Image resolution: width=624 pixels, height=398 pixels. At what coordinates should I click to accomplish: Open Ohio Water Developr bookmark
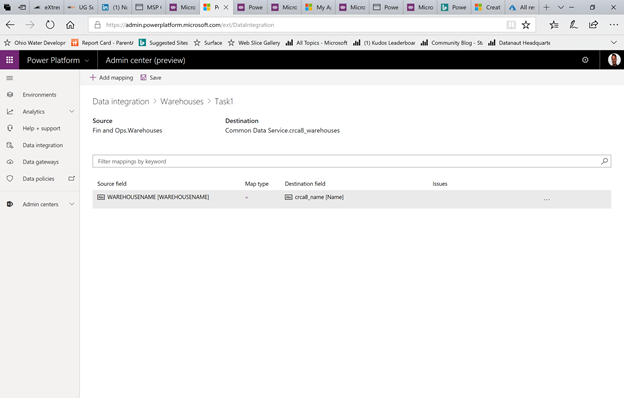[35, 43]
